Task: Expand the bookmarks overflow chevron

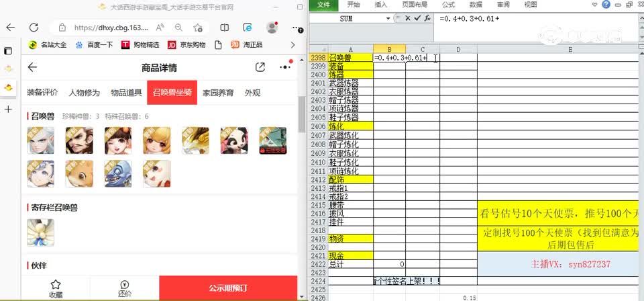Action: coord(292,45)
